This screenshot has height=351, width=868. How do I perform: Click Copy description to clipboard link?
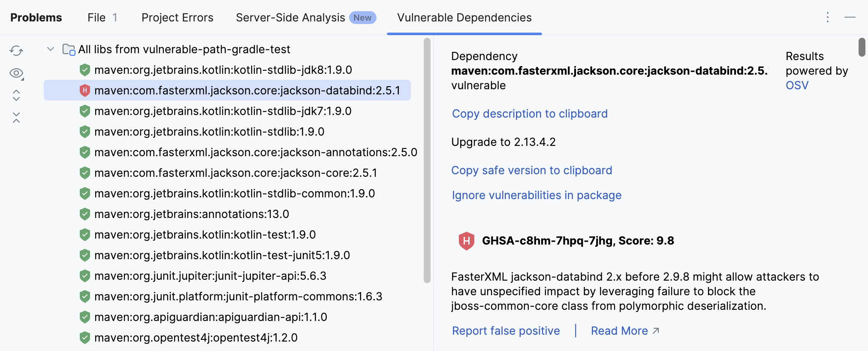530,114
